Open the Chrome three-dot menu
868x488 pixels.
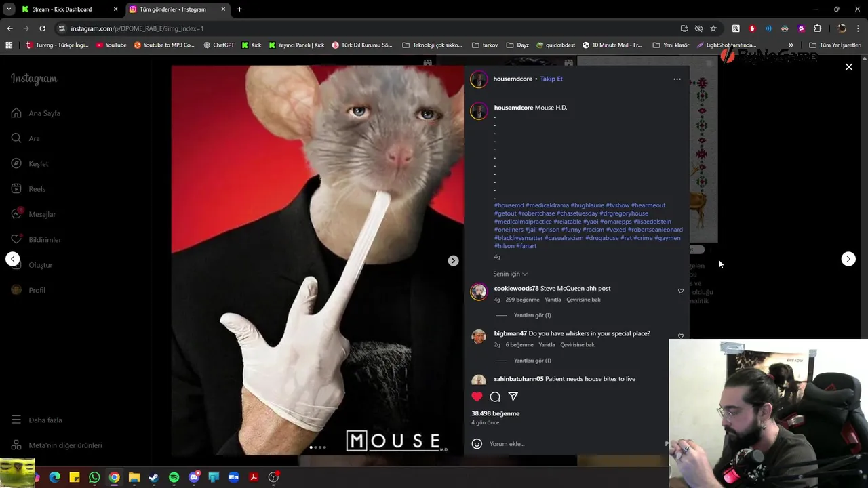[x=859, y=28]
